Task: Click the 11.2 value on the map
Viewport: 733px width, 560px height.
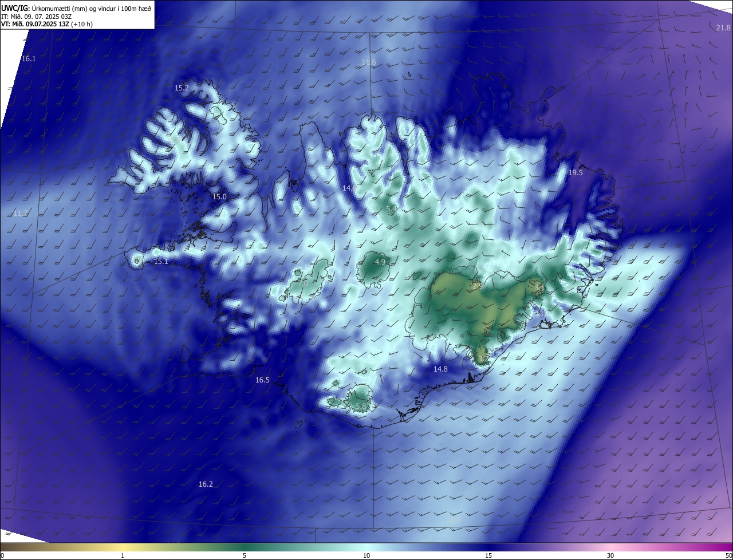Action: pos(20,214)
